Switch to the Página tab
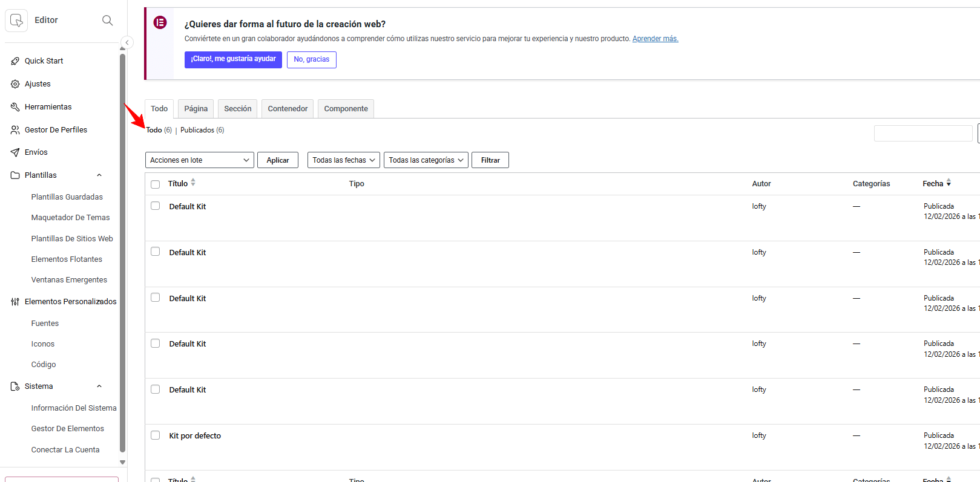This screenshot has width=980, height=482. pos(196,109)
